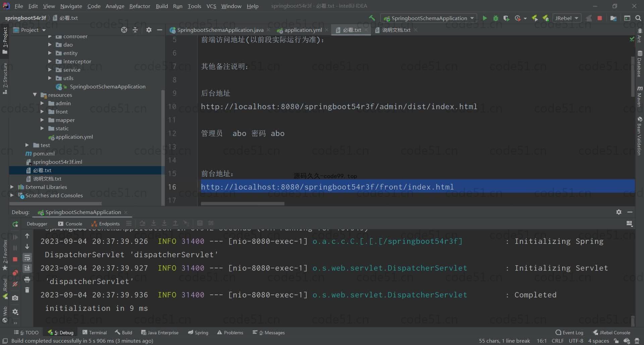The image size is (644, 345).
Task: Select application.yml in the project tree
Action: pyautogui.click(x=74, y=137)
